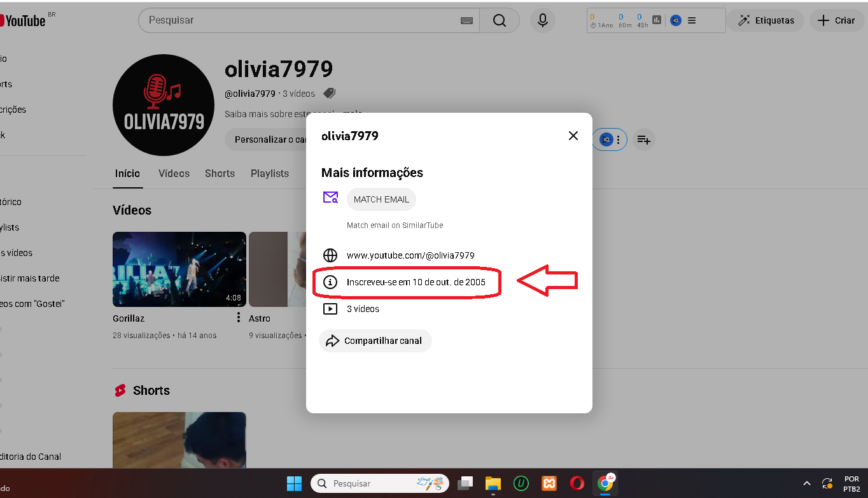This screenshot has width=868, height=498.
Task: Click the info icon beside join date
Action: 330,282
